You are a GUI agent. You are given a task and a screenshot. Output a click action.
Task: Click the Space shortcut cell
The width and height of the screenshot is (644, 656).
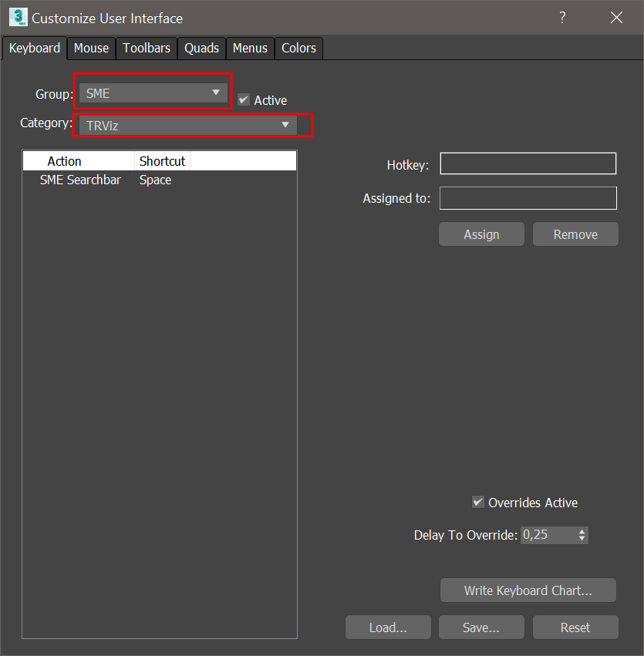pyautogui.click(x=155, y=180)
